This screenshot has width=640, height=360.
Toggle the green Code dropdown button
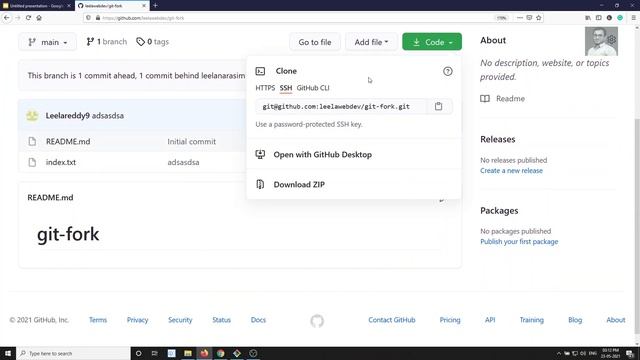point(432,42)
